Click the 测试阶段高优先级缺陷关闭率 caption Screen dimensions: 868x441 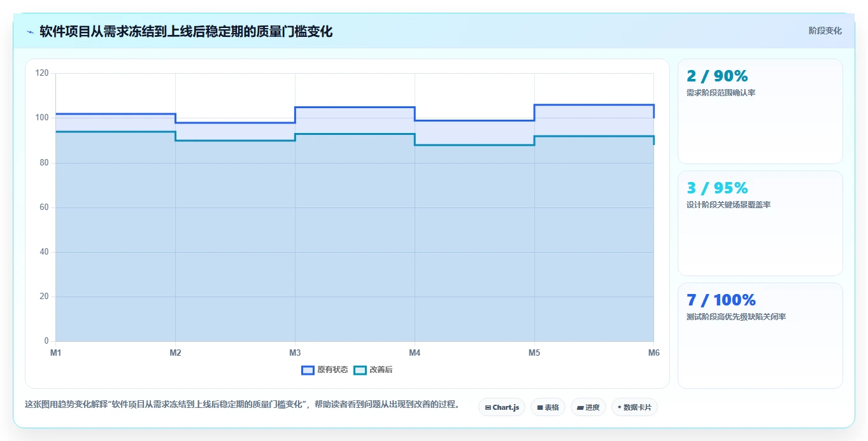[736, 317]
